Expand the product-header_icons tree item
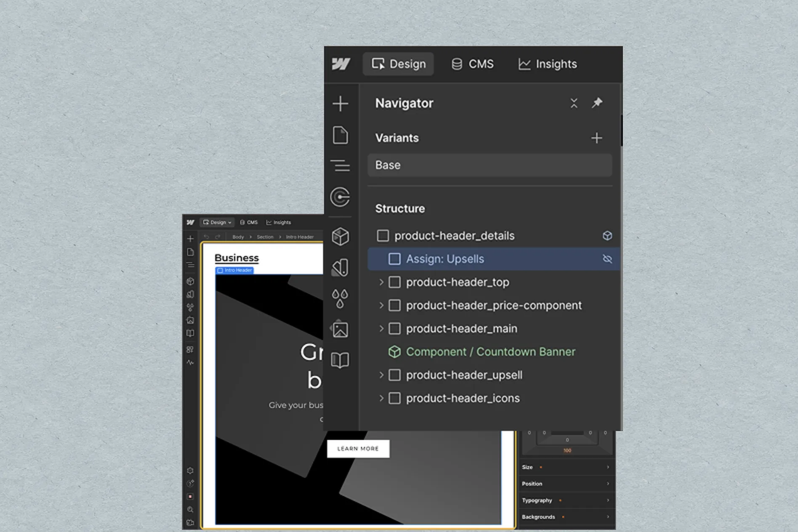 pos(381,398)
